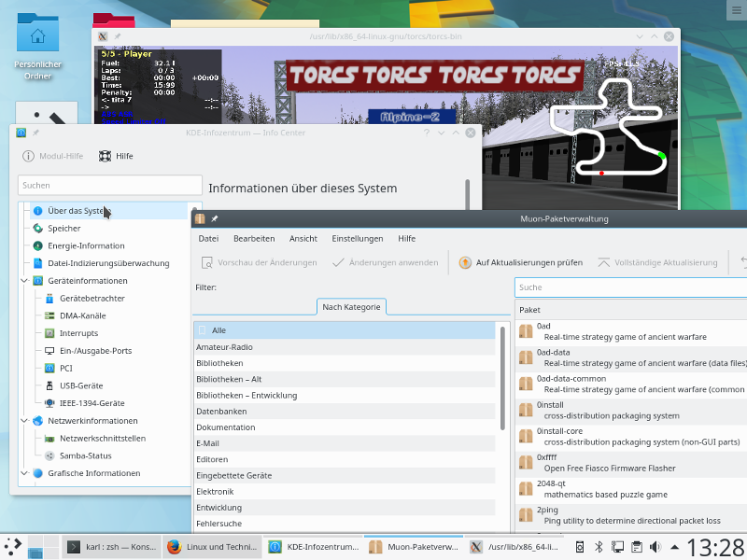Click the Ein-/Ausgabe-Ports monitor icon
This screenshot has height=560, width=747.
pos(49,351)
